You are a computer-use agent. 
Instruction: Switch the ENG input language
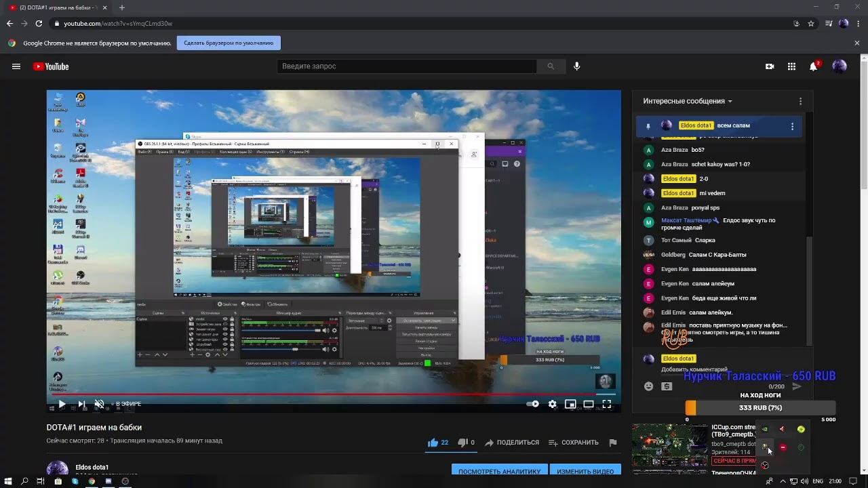tap(818, 482)
